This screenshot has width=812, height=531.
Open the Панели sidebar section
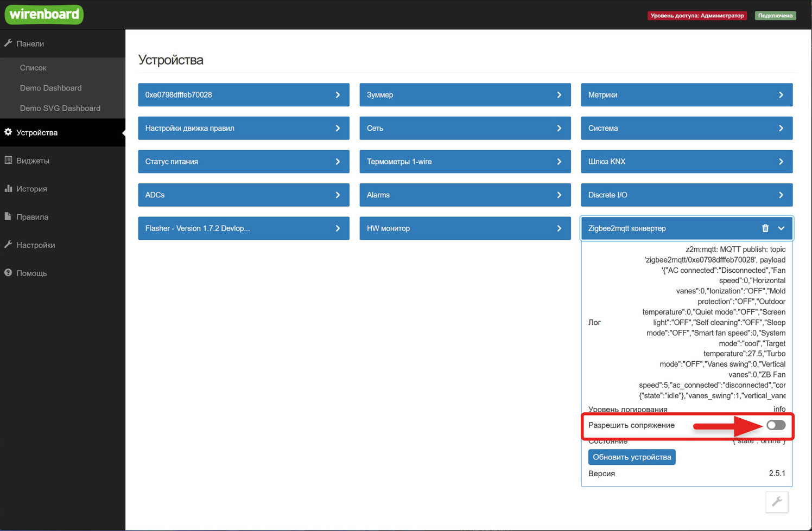pos(30,44)
